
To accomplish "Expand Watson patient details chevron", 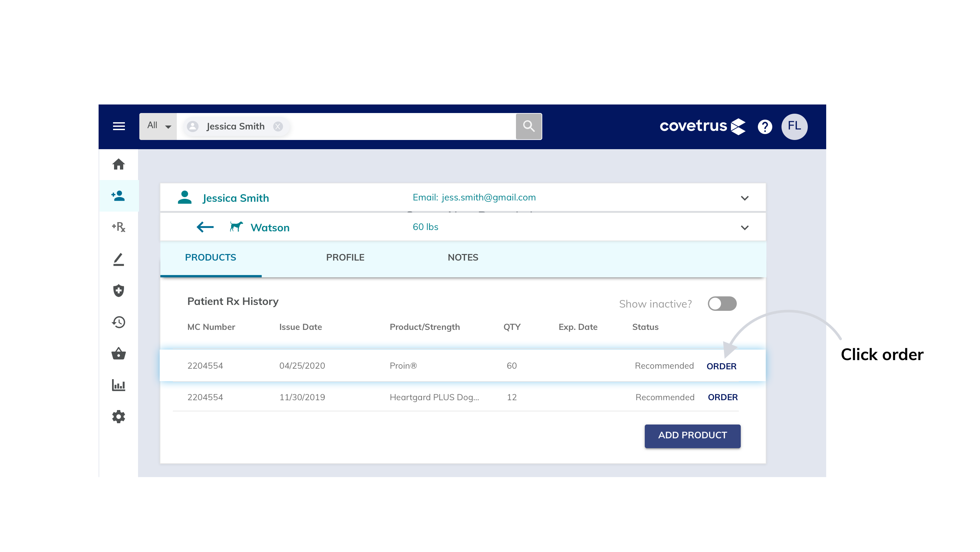I will point(744,228).
